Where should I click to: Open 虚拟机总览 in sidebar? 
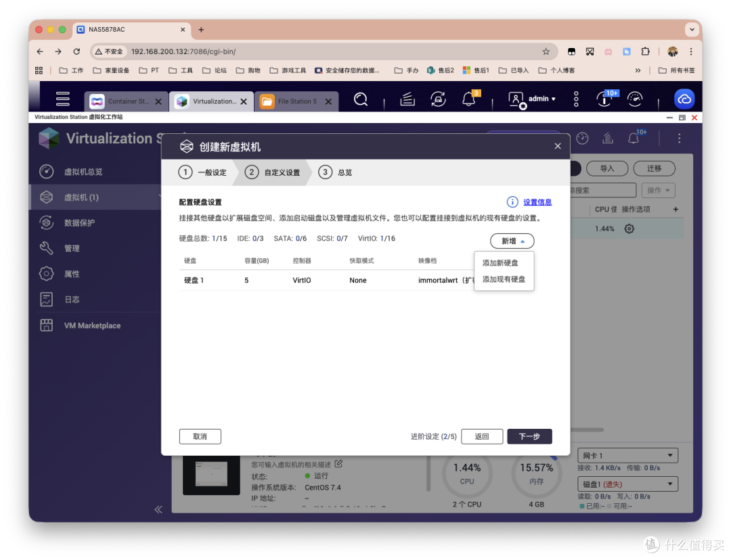pyautogui.click(x=95, y=172)
